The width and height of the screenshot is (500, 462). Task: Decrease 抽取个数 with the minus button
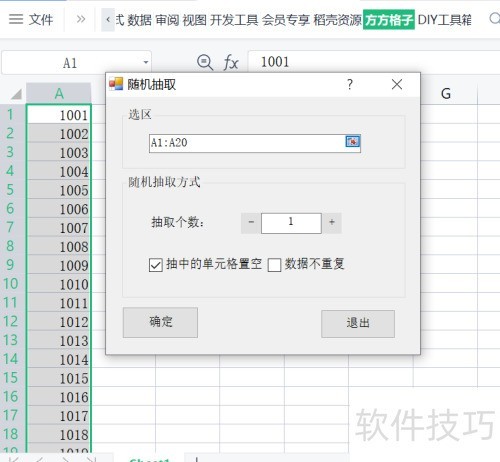point(251,223)
